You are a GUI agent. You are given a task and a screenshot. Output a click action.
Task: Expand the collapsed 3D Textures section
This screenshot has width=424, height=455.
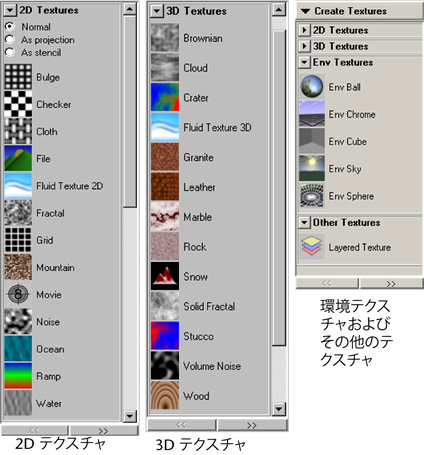304,46
